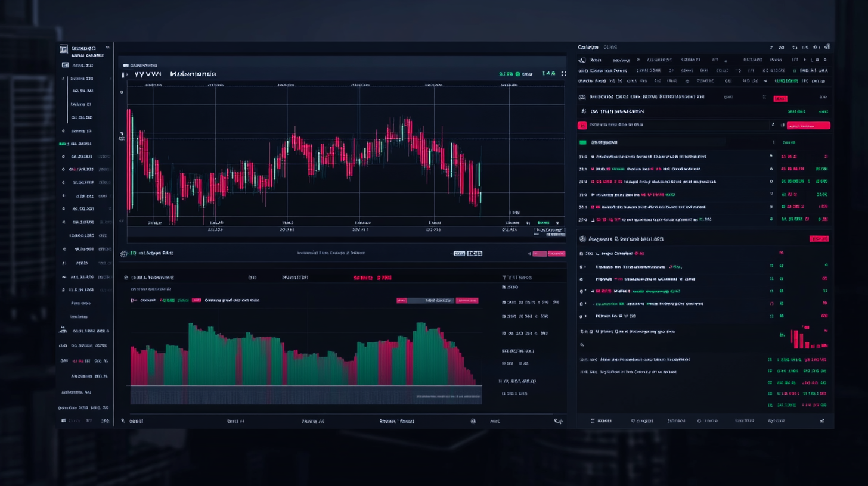This screenshot has width=868, height=486.
Task: Toggle the green square indicator in right panel
Action: pos(582,142)
